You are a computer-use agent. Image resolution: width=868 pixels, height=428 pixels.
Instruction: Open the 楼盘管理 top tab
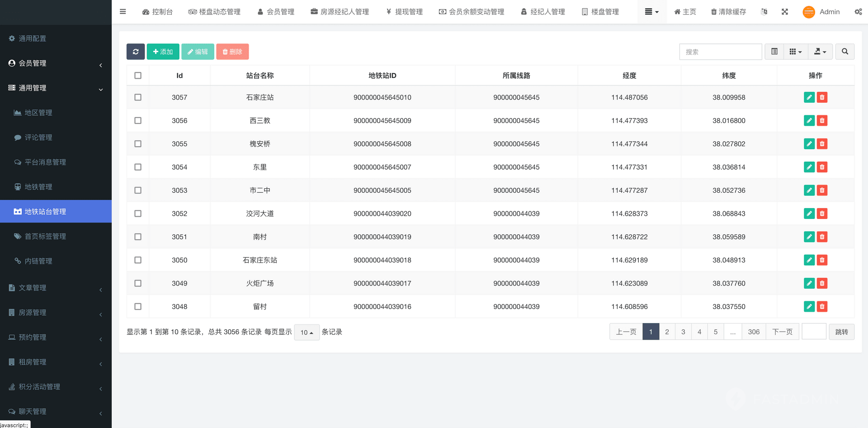click(x=600, y=12)
